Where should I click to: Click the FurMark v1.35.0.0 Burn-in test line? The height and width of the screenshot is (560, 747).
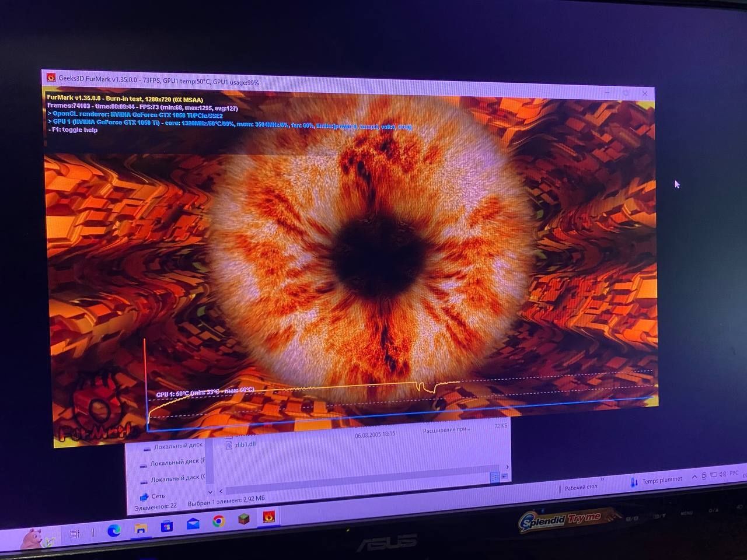click(x=125, y=100)
